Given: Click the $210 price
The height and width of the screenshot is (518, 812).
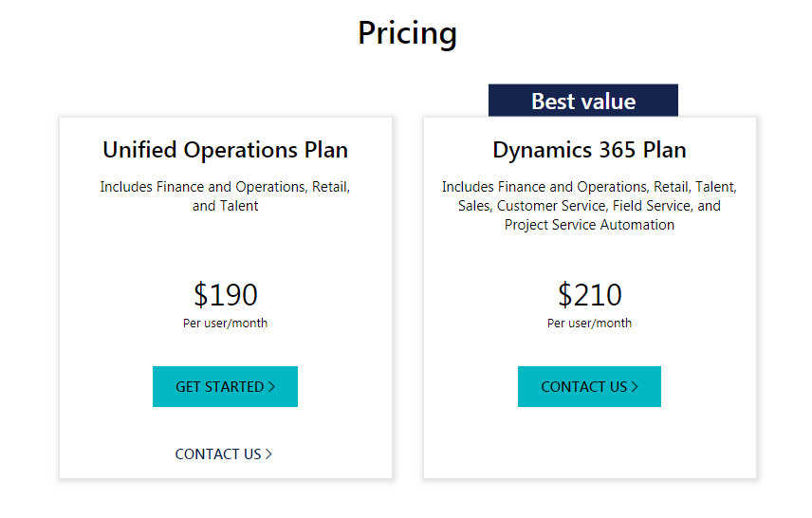Looking at the screenshot, I should (x=589, y=294).
